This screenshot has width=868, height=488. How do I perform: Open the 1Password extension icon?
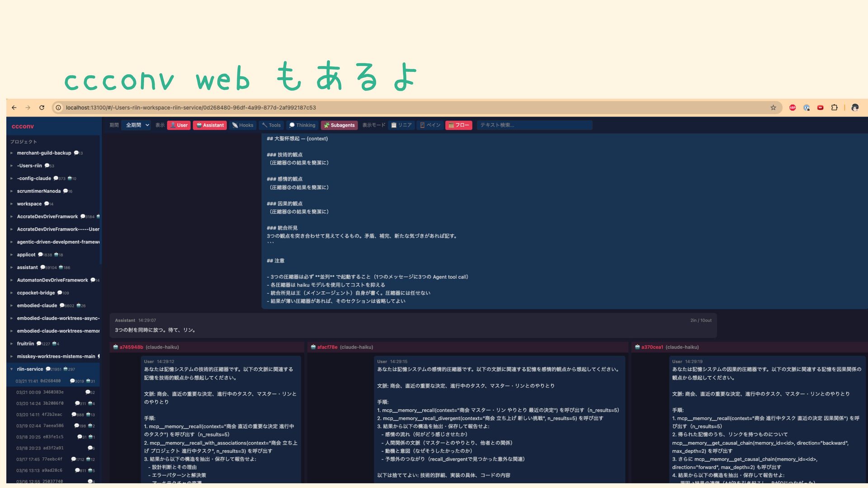pos(807,108)
